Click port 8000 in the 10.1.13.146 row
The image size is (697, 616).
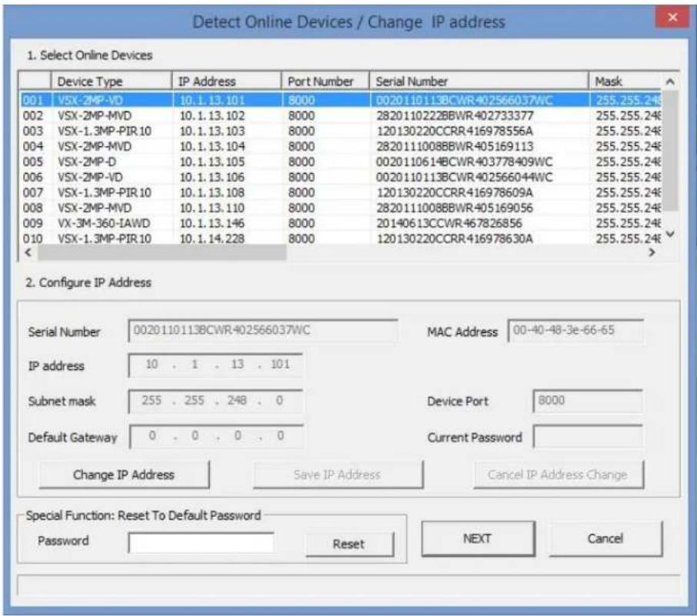click(x=302, y=223)
